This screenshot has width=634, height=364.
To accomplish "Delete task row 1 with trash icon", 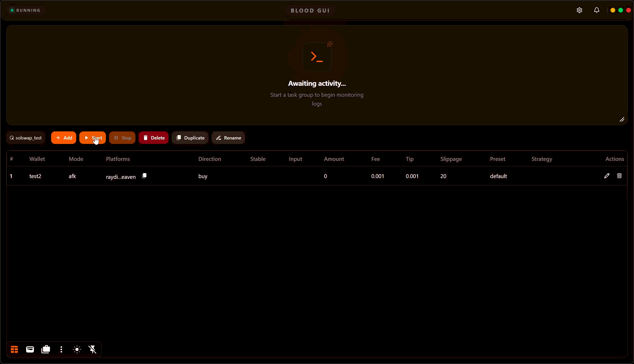I will (x=619, y=176).
